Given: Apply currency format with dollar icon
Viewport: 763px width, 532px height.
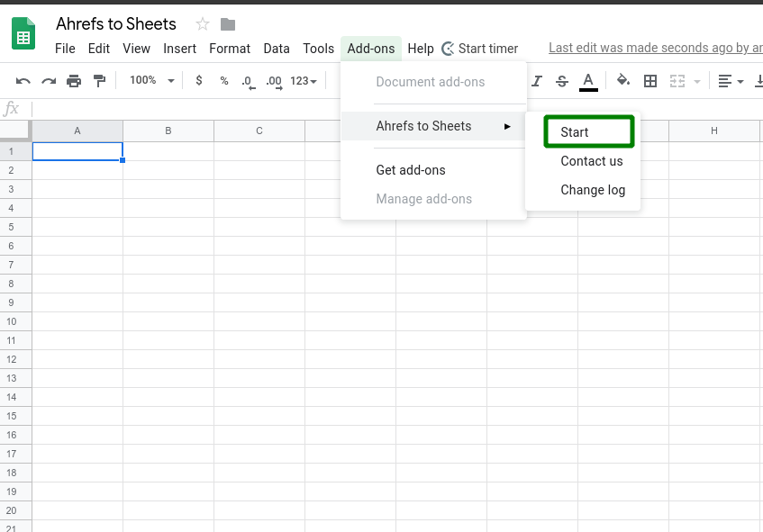Looking at the screenshot, I should click(x=197, y=80).
